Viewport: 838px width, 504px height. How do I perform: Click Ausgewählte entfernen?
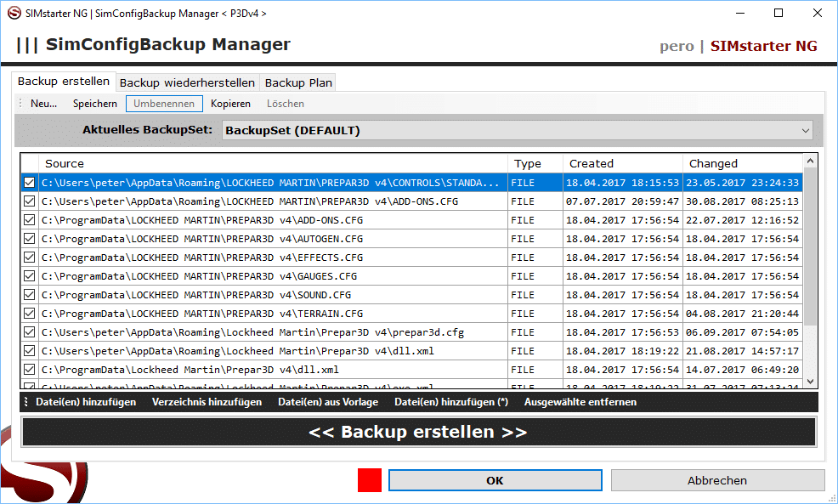[580, 402]
